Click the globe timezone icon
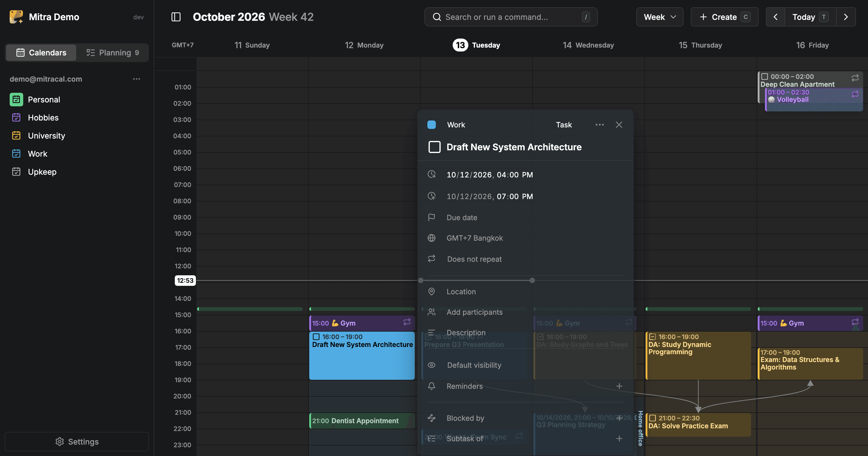Image resolution: width=868 pixels, height=456 pixels. click(431, 238)
